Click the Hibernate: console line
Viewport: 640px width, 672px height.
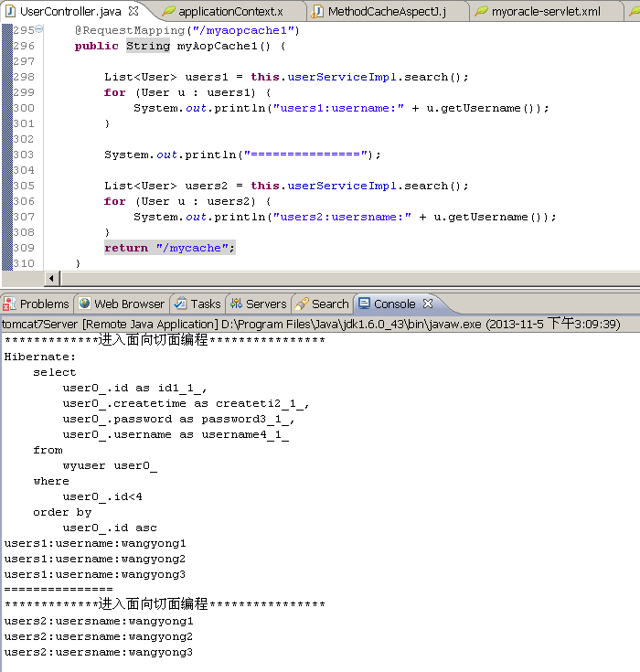[40, 357]
